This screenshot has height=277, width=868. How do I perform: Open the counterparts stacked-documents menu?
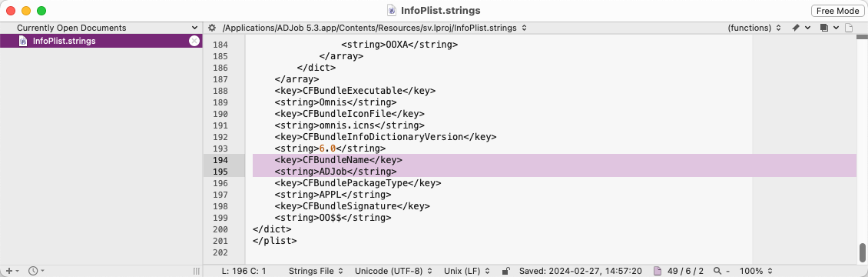[x=830, y=28]
